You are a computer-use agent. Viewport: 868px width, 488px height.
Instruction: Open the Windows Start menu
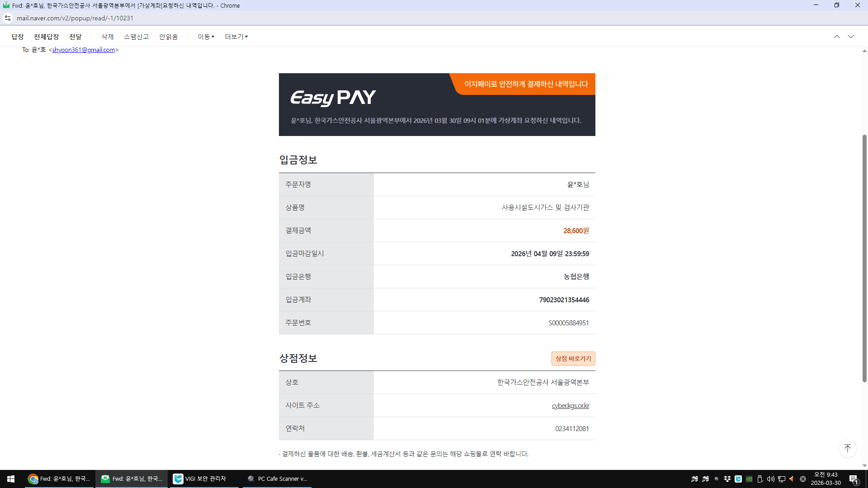11,479
